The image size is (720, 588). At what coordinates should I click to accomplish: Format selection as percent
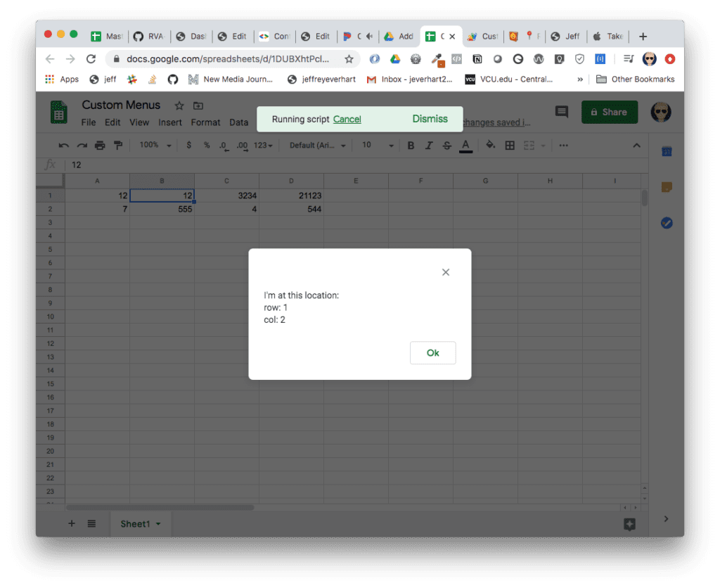tap(205, 145)
